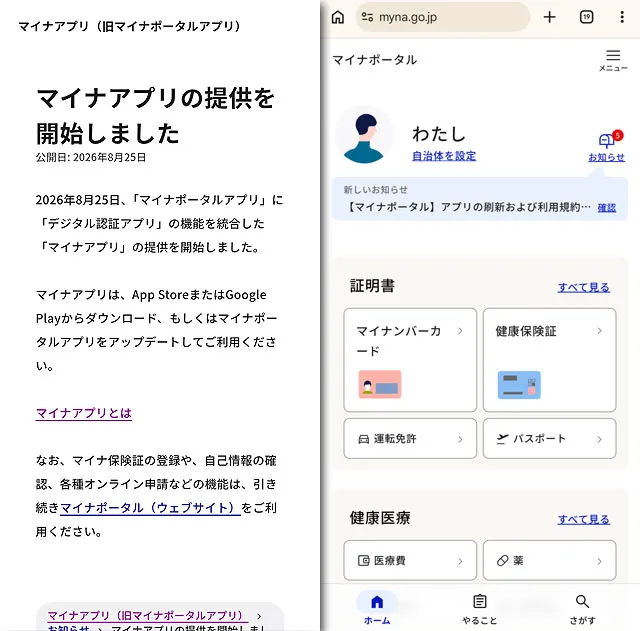
Task: Click the car icon in 運転免許
Action: (x=363, y=439)
